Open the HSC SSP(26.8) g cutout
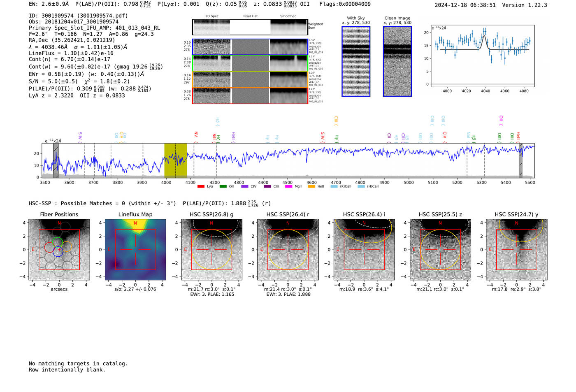Viewport: 576px width, 392px height. coord(211,249)
